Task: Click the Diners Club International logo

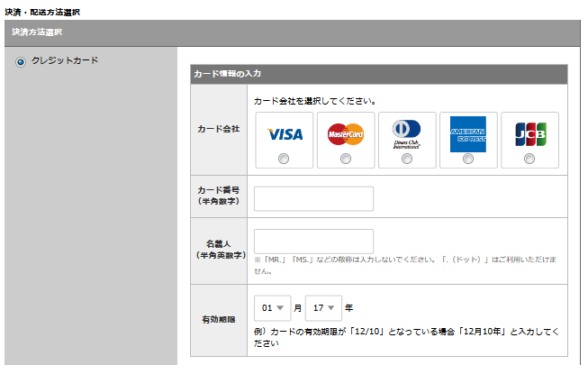Action: coord(406,134)
